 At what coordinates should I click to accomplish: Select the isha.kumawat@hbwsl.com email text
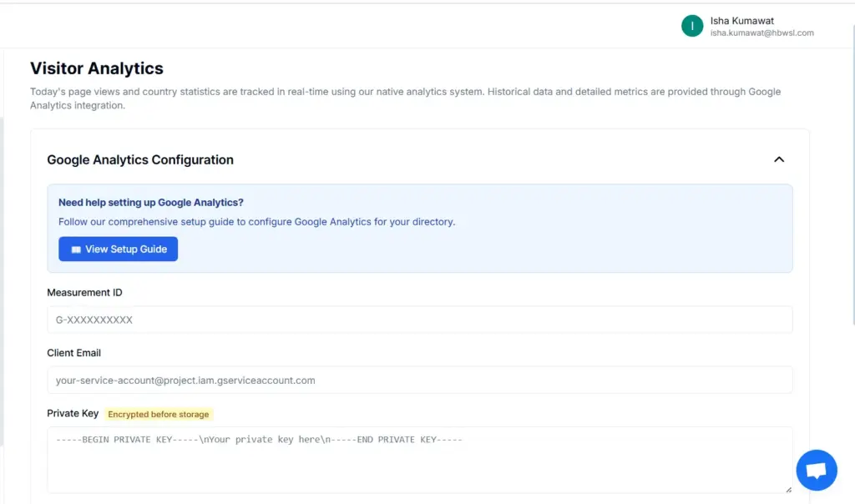[x=761, y=33]
